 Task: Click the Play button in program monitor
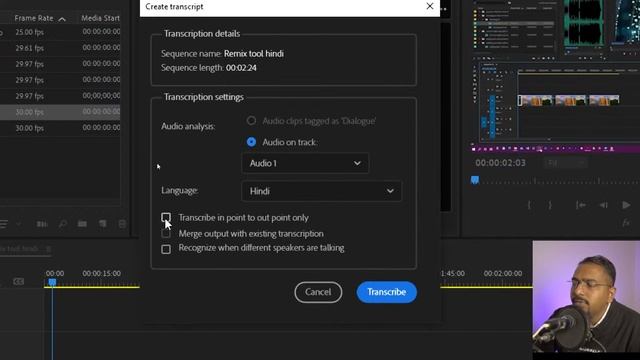click(x=626, y=205)
